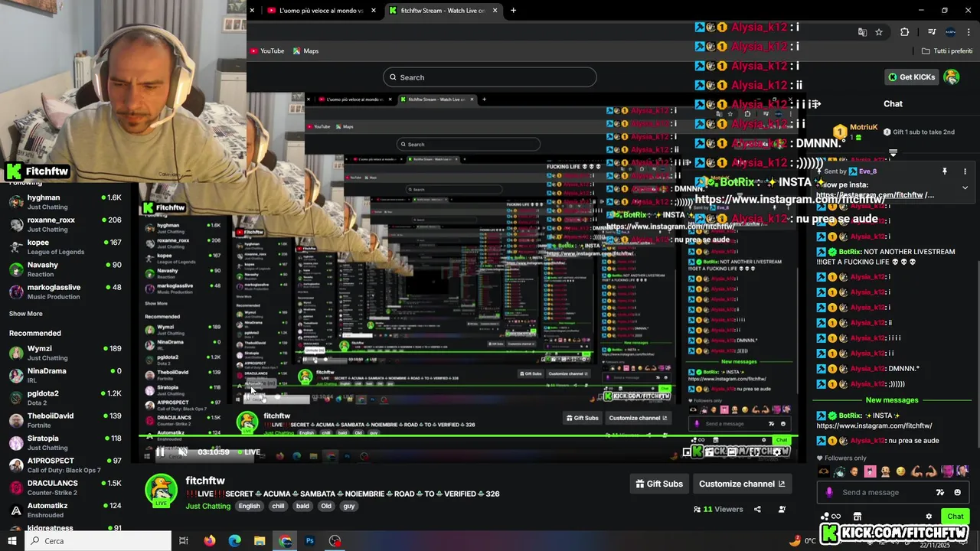
Task: Open Tutti i preferiti bookmarks folder
Action: coord(947,51)
